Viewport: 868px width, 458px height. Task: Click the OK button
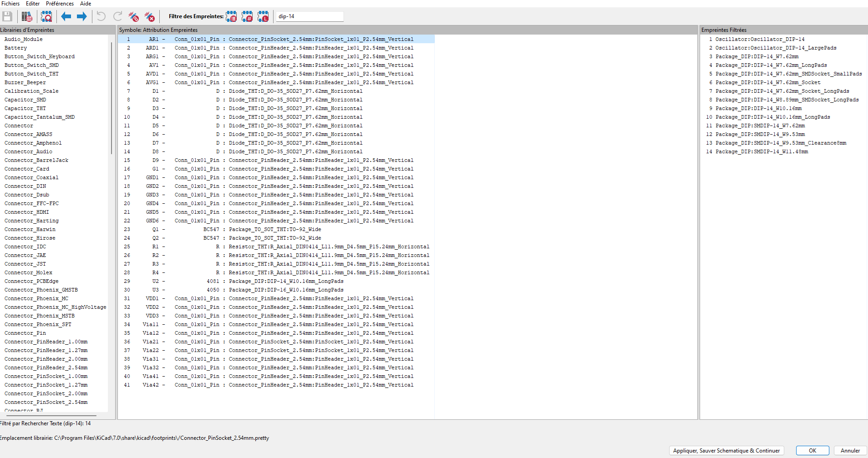pyautogui.click(x=812, y=451)
